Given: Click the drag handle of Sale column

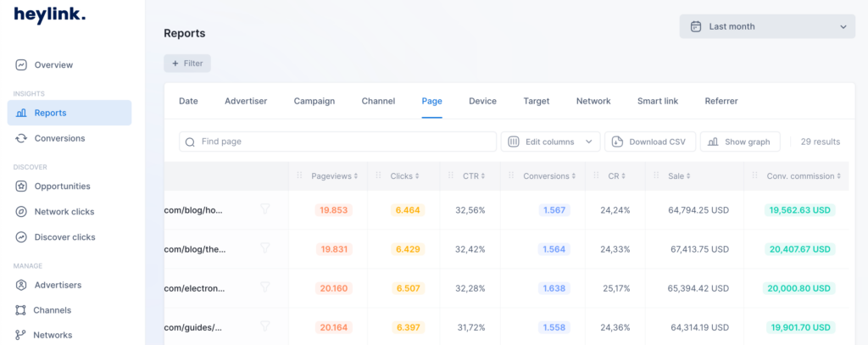Looking at the screenshot, I should click(656, 175).
